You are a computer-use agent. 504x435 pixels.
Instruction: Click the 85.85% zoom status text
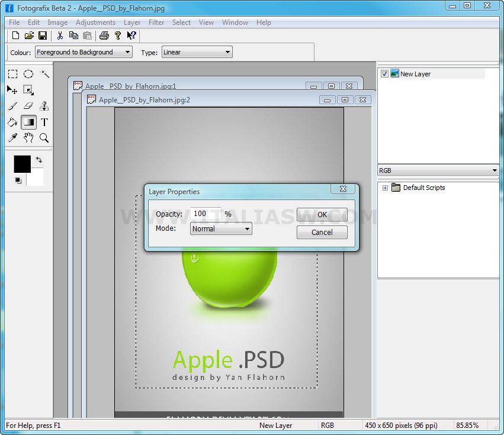point(467,426)
